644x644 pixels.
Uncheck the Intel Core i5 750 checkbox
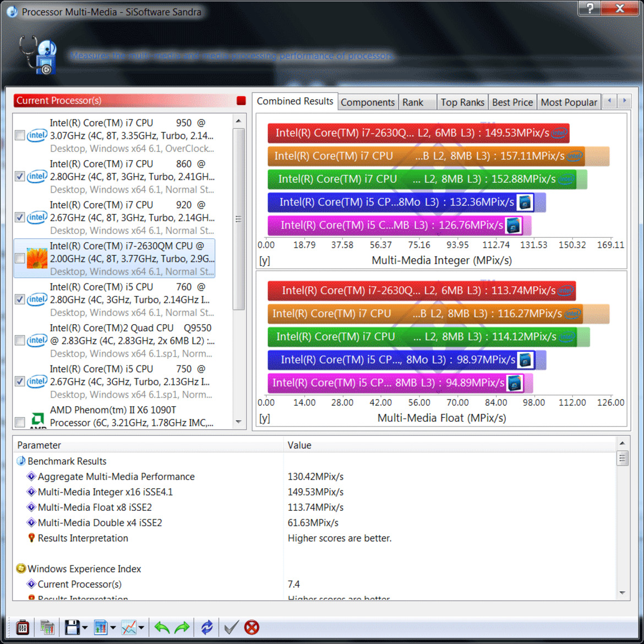tap(20, 381)
